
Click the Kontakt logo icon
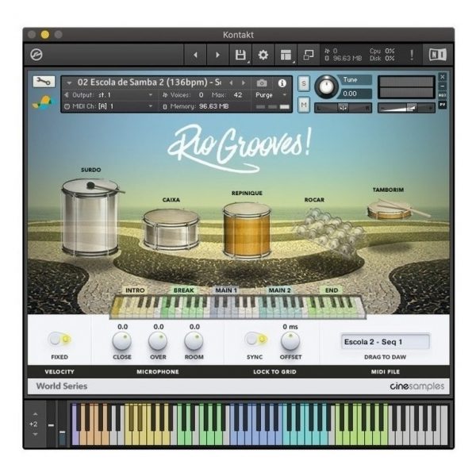tap(36, 55)
